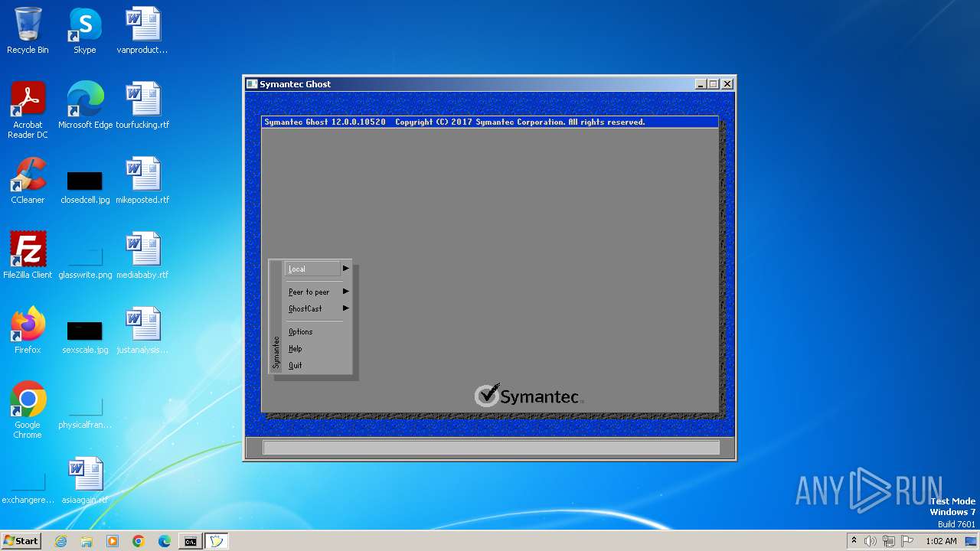Expand the Peer to peer submenu arrow
Viewport: 980px width, 551px height.
point(346,292)
